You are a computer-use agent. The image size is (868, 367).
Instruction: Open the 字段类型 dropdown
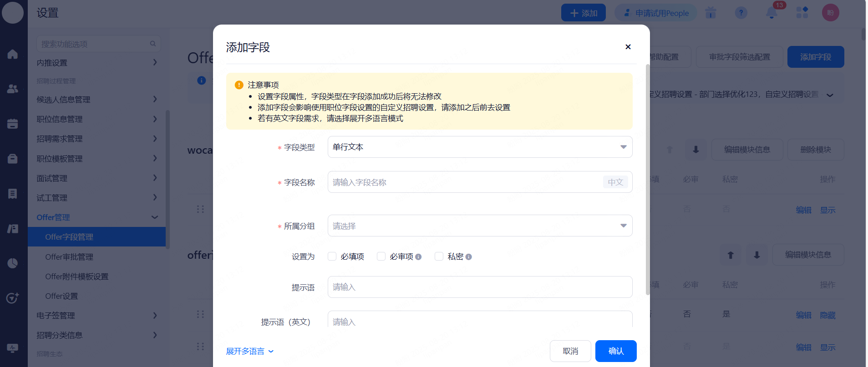480,147
